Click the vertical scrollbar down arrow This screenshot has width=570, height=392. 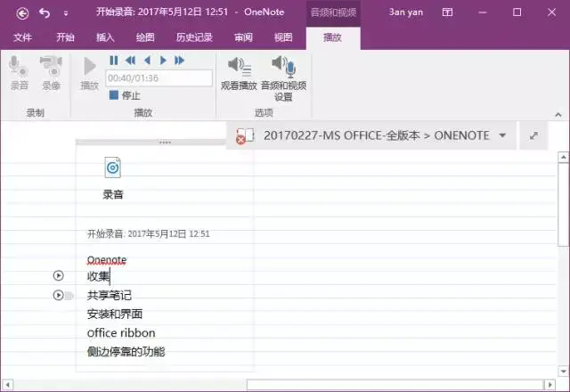[x=564, y=372]
